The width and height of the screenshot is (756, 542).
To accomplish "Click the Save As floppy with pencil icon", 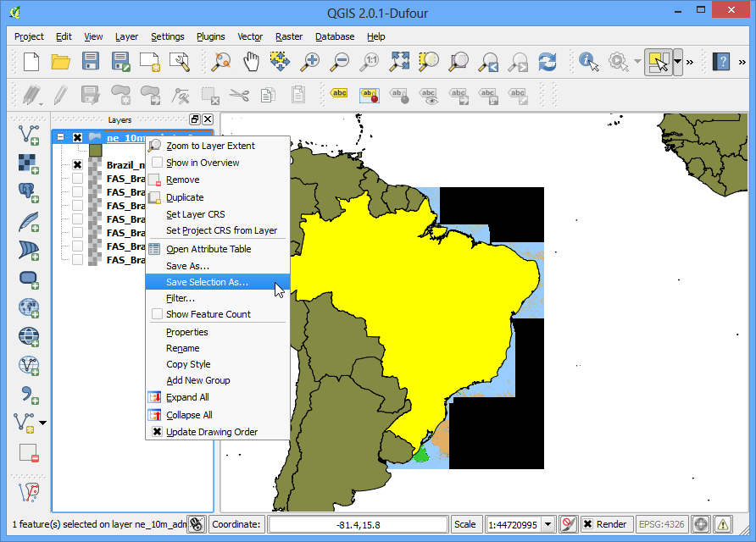I will (x=120, y=62).
